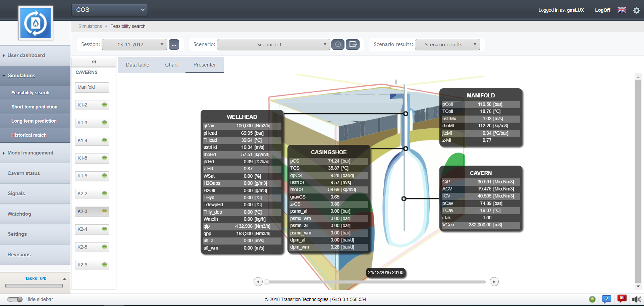Select cavern K2-3 in the list
The image size is (644, 306).
click(x=92, y=212)
